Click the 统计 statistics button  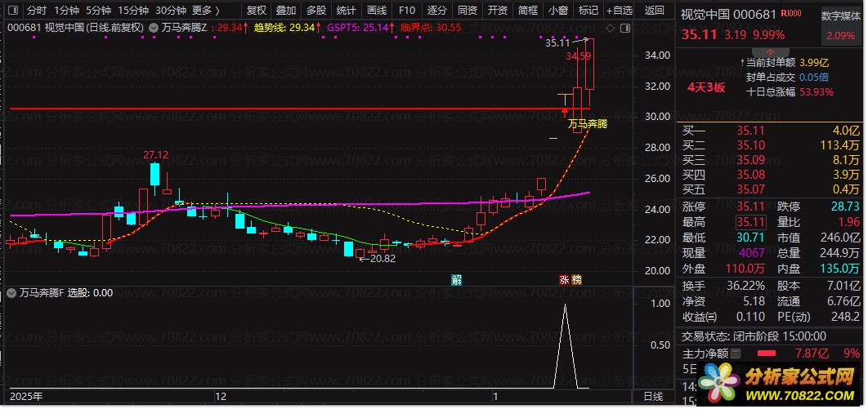346,10
